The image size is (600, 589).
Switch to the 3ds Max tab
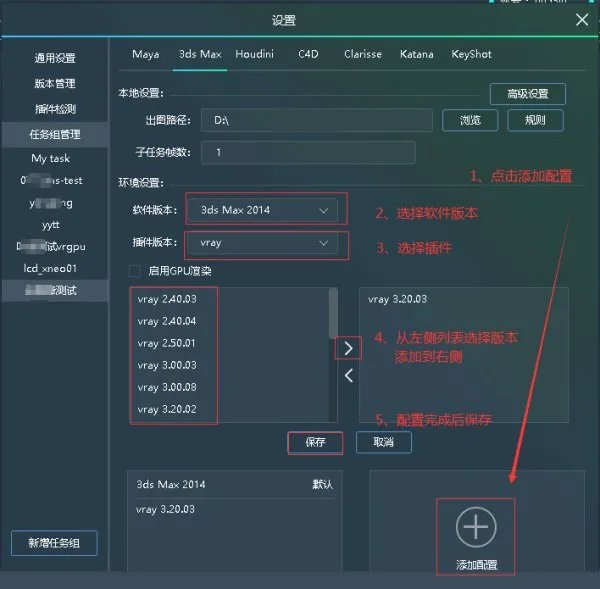pos(200,54)
